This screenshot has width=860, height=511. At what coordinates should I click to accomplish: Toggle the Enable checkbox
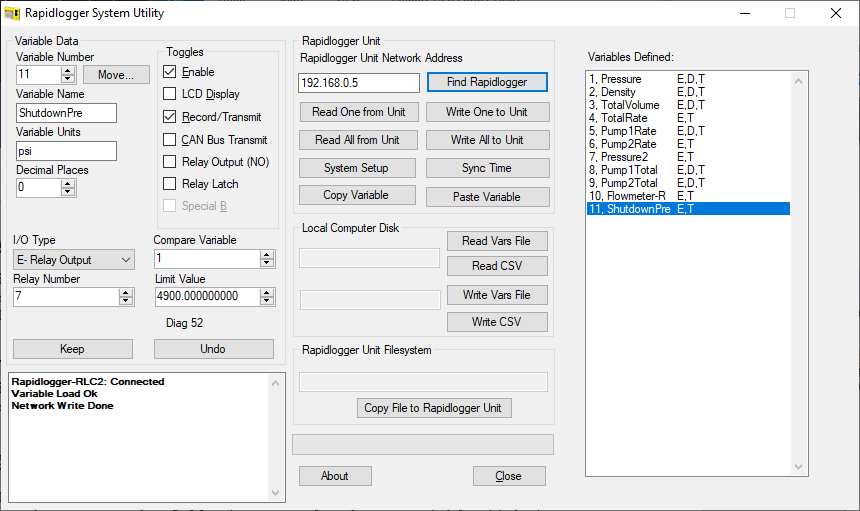point(169,72)
